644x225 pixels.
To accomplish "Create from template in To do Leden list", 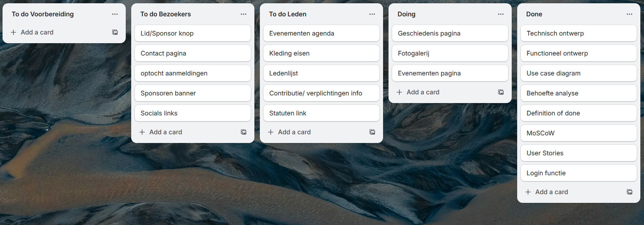I will [372, 132].
